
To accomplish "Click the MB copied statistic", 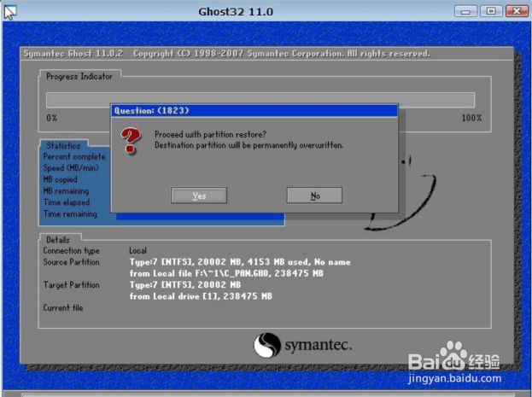I will 60,179.
